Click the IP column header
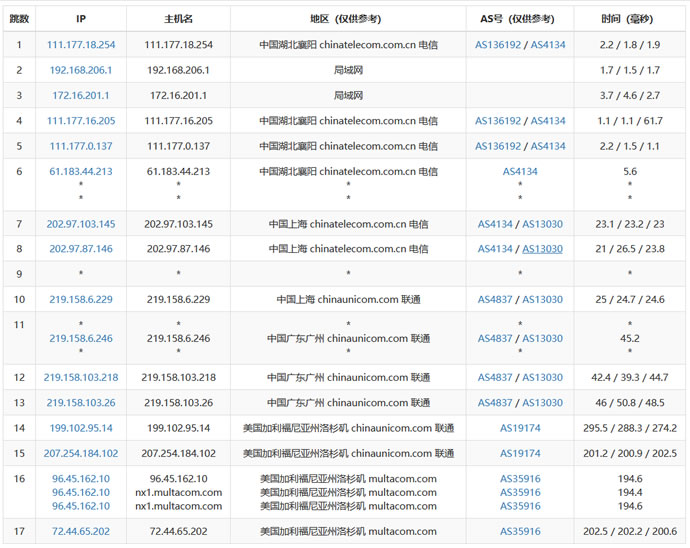This screenshot has height=548, width=690. pos(81,19)
